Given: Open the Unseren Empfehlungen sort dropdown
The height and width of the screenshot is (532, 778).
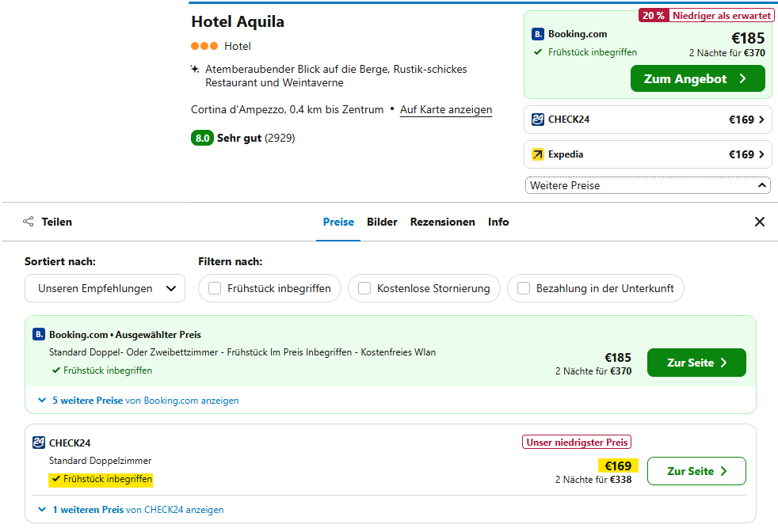Looking at the screenshot, I should point(105,288).
